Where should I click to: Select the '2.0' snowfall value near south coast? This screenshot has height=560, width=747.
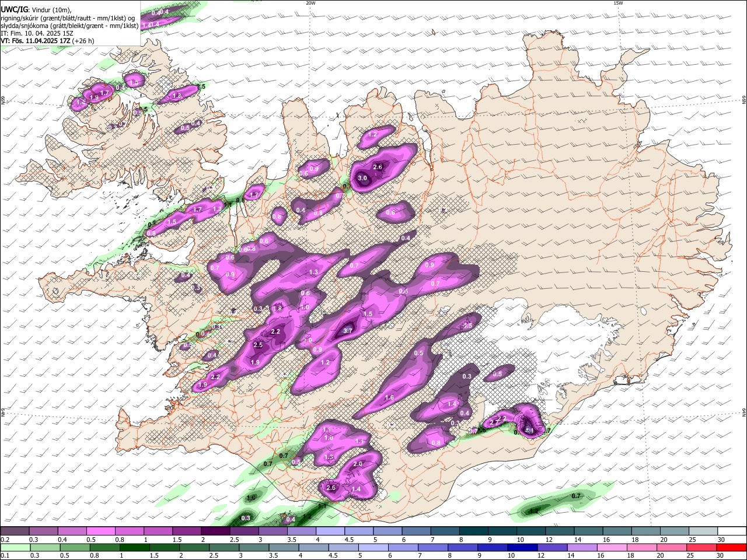pos(358,464)
